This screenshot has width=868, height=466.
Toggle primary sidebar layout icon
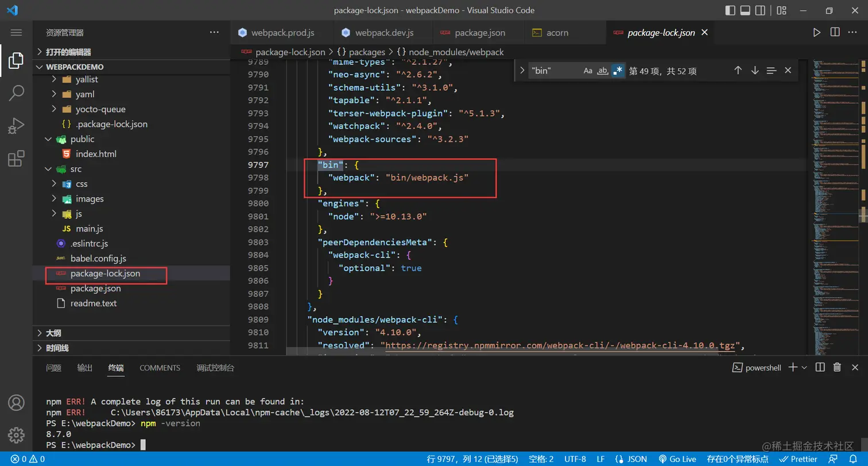[730, 10]
